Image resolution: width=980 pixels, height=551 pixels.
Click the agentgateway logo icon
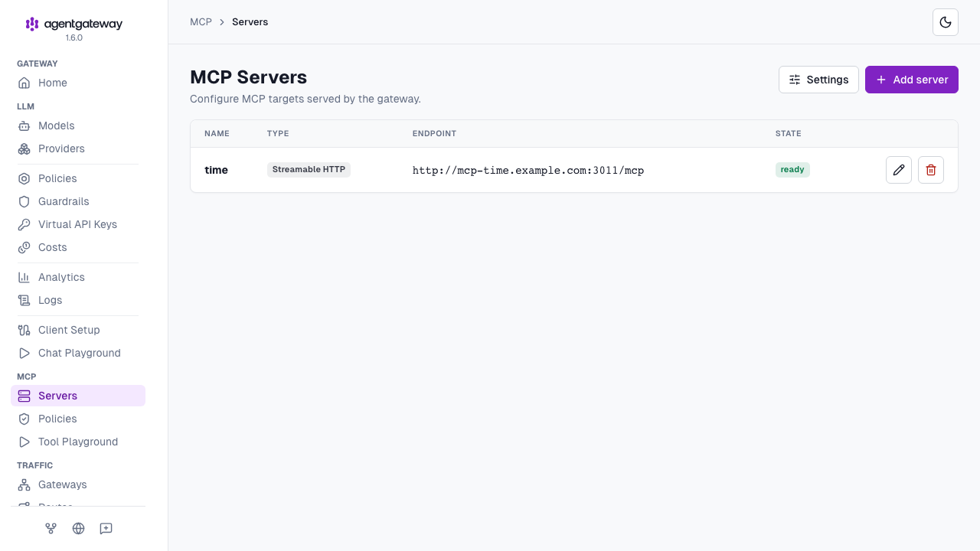[x=32, y=24]
